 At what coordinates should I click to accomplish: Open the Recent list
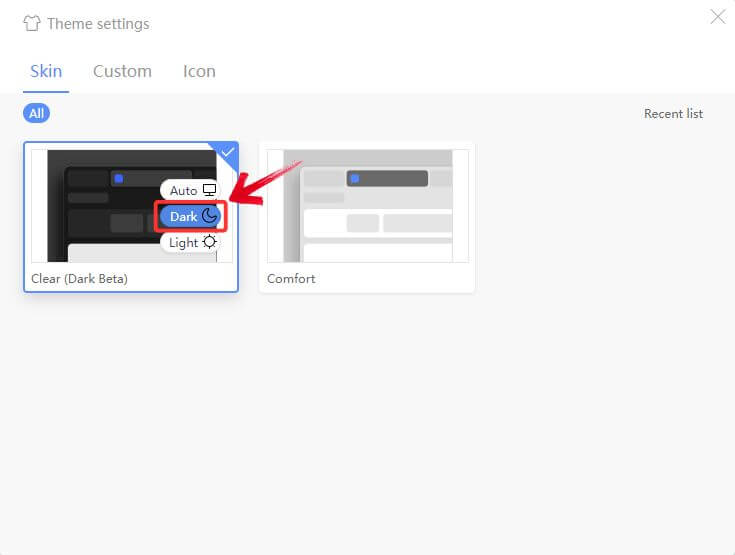coord(673,113)
